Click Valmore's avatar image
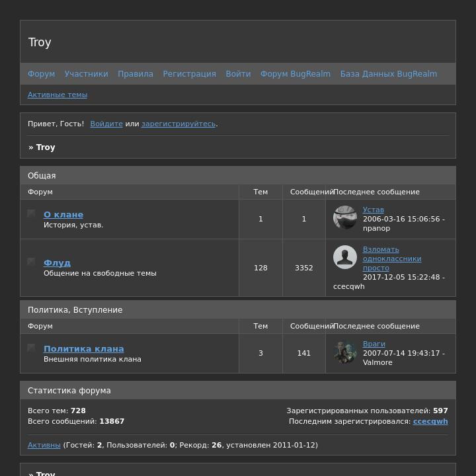This screenshot has height=476, width=476. [x=345, y=352]
